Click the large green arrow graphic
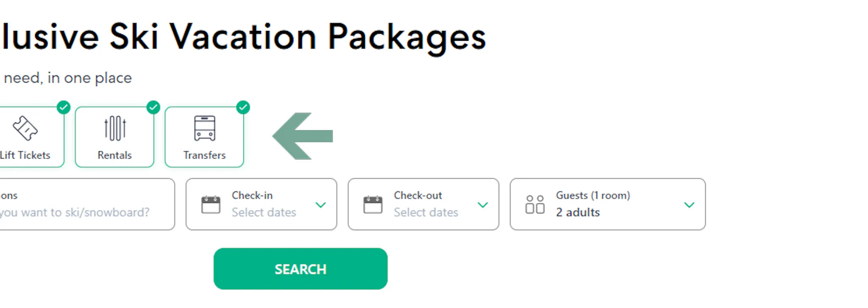 [302, 136]
